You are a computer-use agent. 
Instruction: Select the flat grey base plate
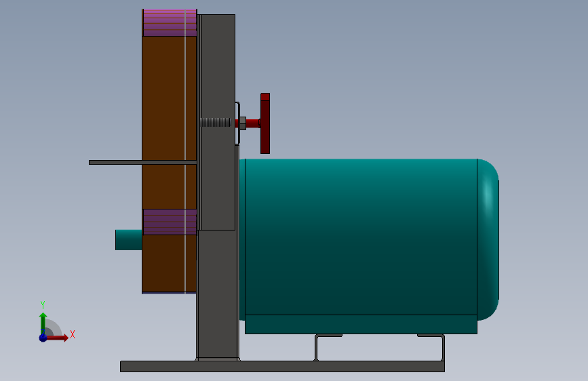282,366
